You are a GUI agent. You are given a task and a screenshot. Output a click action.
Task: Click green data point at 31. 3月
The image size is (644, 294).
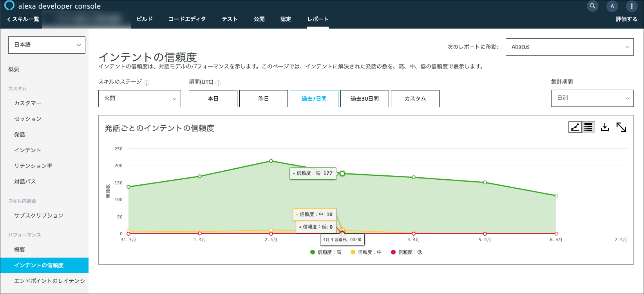pyautogui.click(x=128, y=187)
